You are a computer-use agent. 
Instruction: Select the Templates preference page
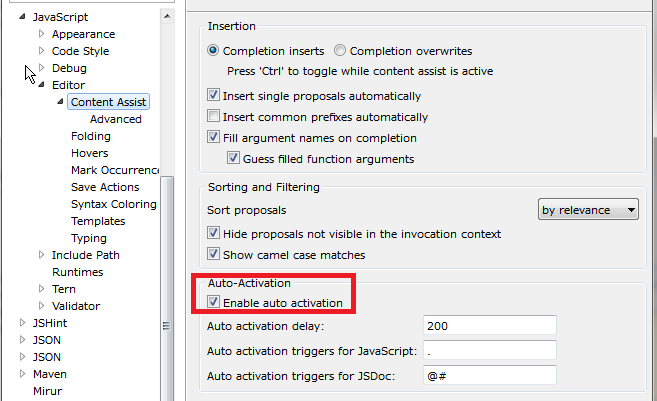tap(98, 221)
